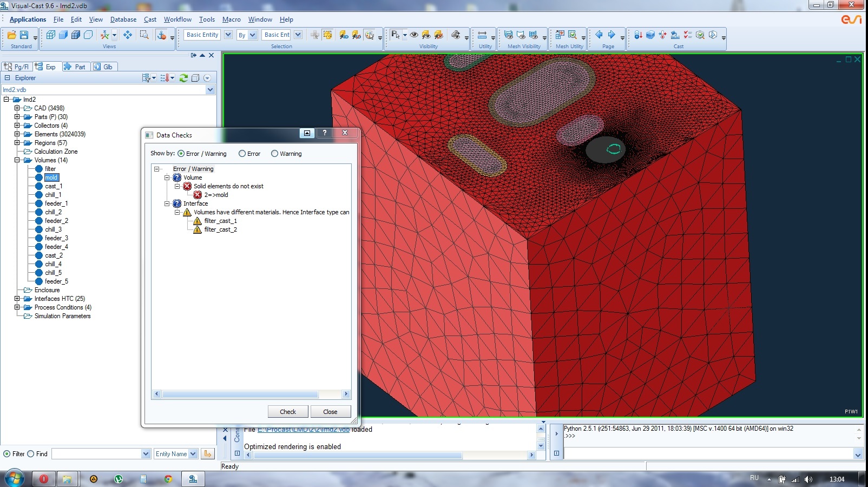The width and height of the screenshot is (868, 487).
Task: Save the file with the floppy icon
Action: 24,35
